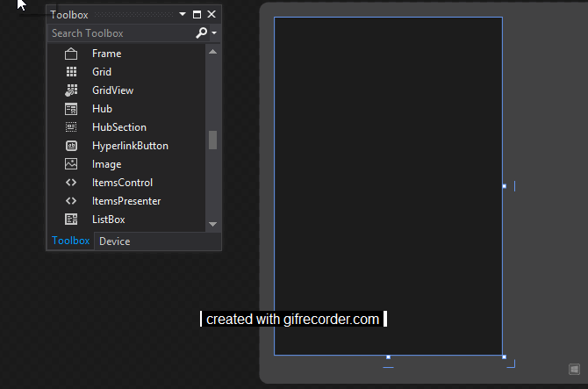The height and width of the screenshot is (389, 588).
Task: Click the ItemsControl toolbox entry
Action: 122,183
